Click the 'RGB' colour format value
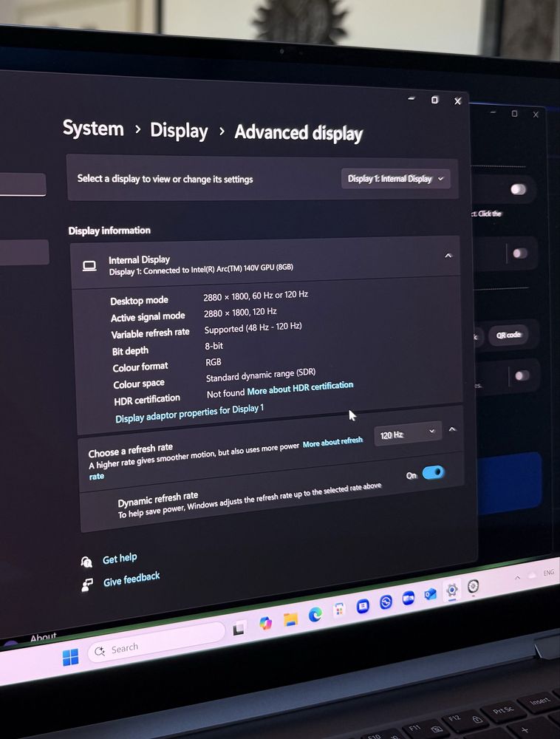 (214, 362)
